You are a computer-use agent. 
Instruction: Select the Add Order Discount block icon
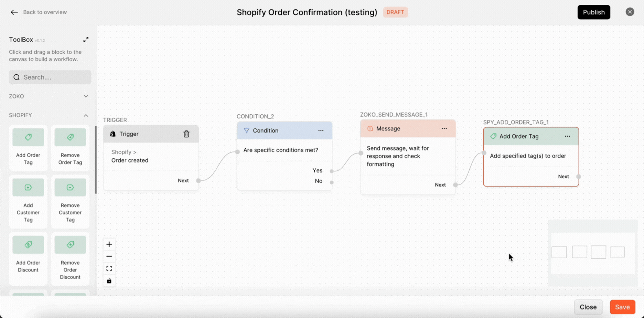(x=28, y=245)
